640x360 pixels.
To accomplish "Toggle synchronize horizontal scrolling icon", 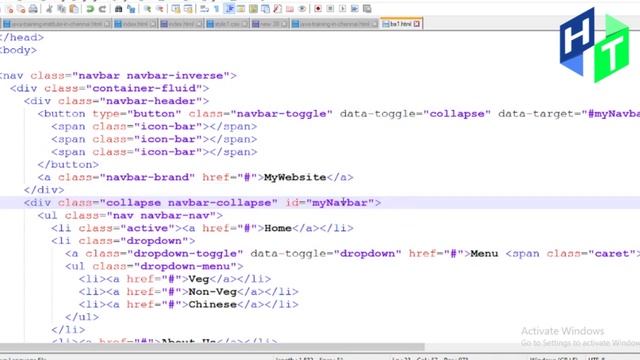I will click(x=188, y=9).
